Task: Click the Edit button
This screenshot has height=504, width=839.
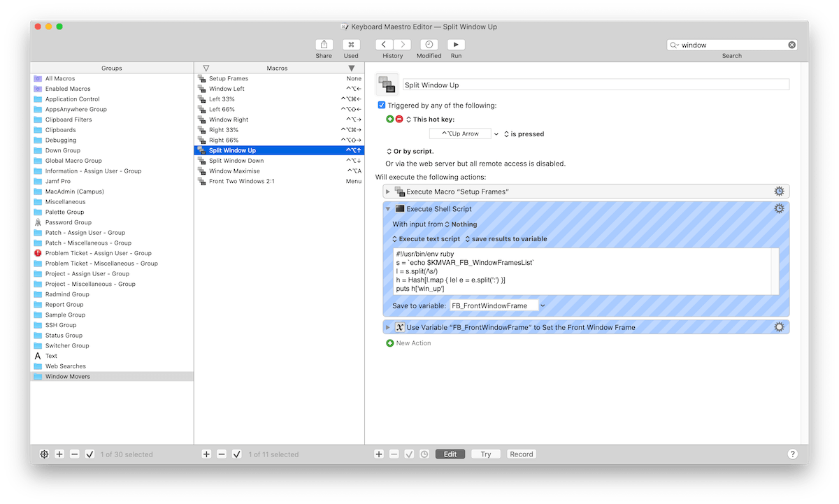Action: coord(450,454)
